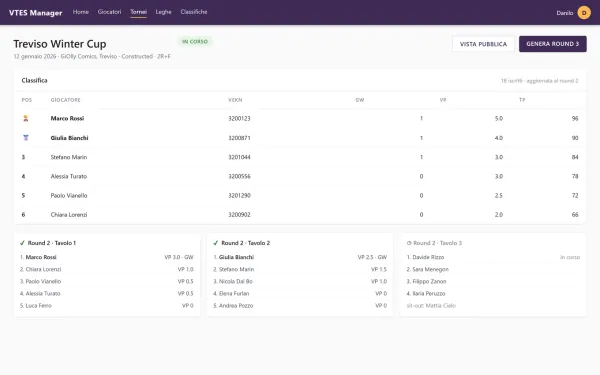Viewport: 600px width, 375px height.
Task: Open the Round 2 Tavolo 1 card title
Action: click(52, 243)
